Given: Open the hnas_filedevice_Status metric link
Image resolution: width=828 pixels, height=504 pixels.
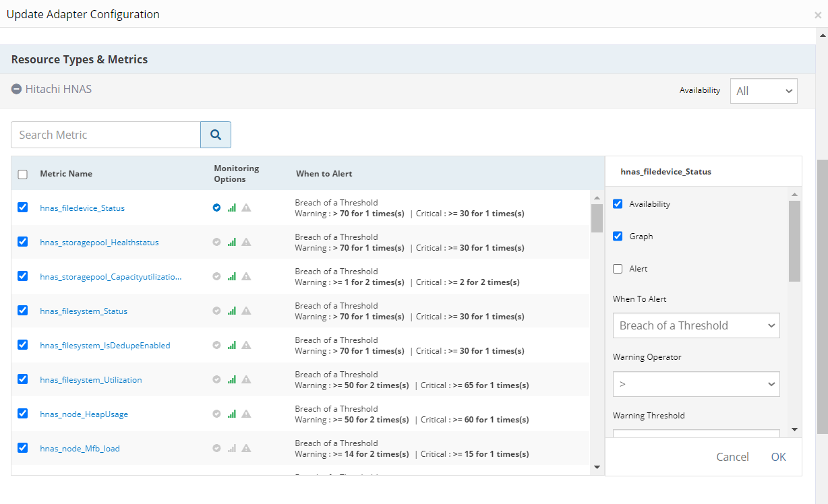Looking at the screenshot, I should pyautogui.click(x=82, y=208).
